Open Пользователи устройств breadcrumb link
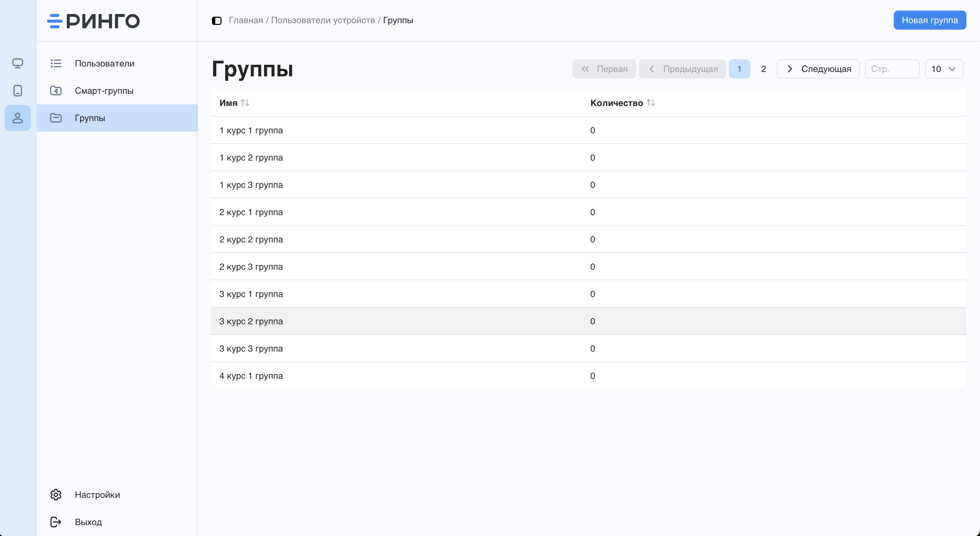Image resolution: width=980 pixels, height=536 pixels. tap(323, 20)
